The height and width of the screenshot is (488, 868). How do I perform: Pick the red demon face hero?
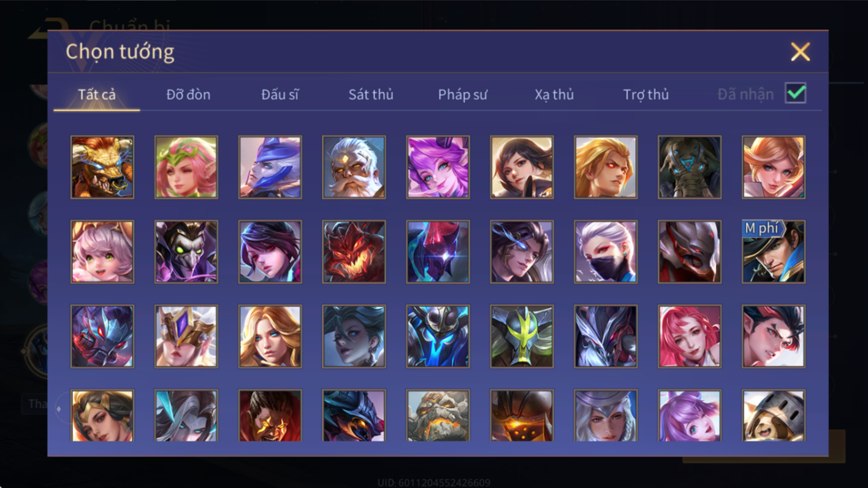tap(354, 252)
